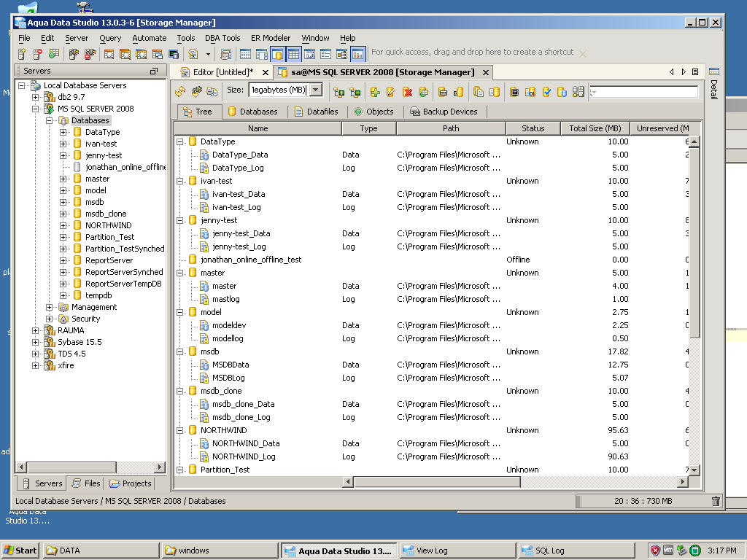This screenshot has height=560, width=747.
Task: Expand db2 9.7 server node
Action: pyautogui.click(x=35, y=97)
